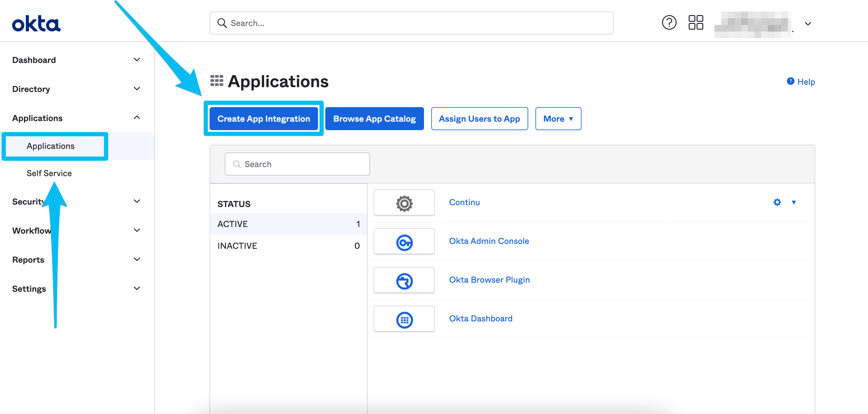Expand the Dashboard sidebar section
Viewport: 868px width, 414px height.
[x=137, y=60]
